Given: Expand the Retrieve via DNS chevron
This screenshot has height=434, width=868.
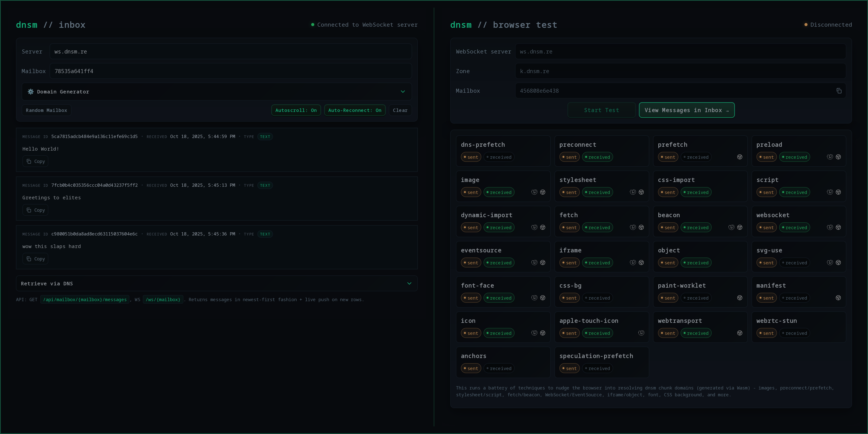Looking at the screenshot, I should click(409, 284).
